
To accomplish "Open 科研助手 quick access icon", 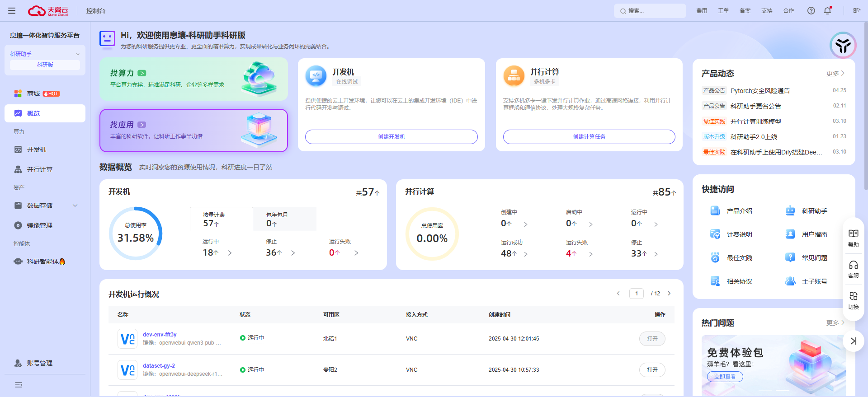I will click(790, 211).
